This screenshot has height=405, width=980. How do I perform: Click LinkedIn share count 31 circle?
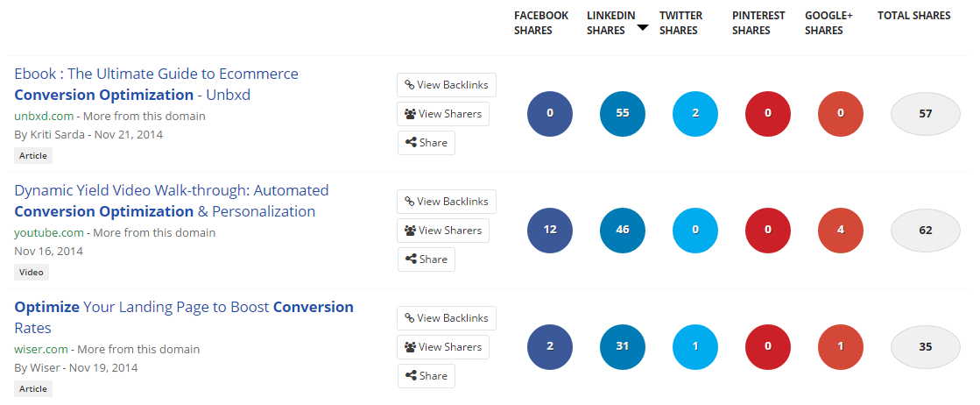tap(623, 346)
